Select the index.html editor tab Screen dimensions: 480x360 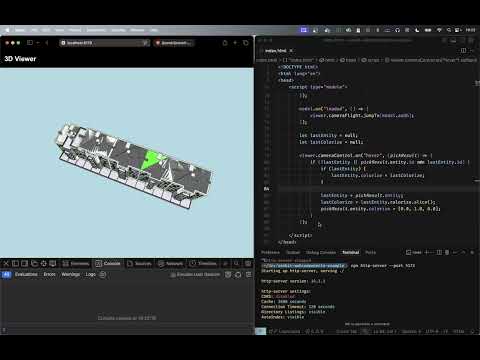[x=275, y=51]
